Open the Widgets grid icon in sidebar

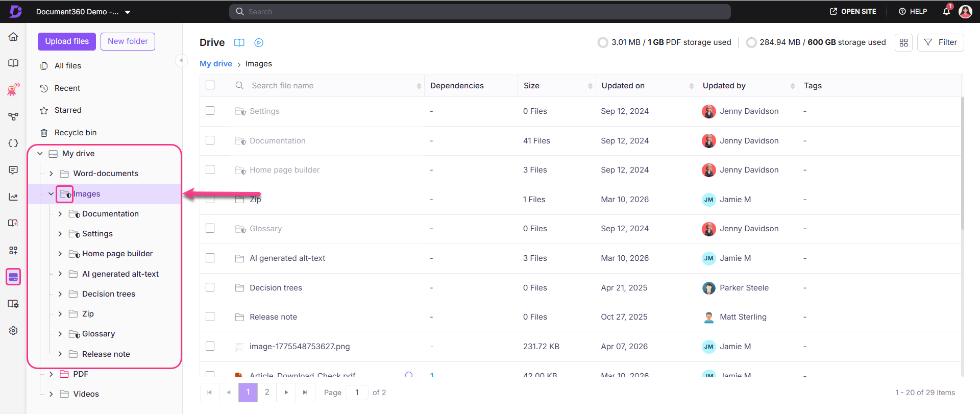click(x=13, y=250)
